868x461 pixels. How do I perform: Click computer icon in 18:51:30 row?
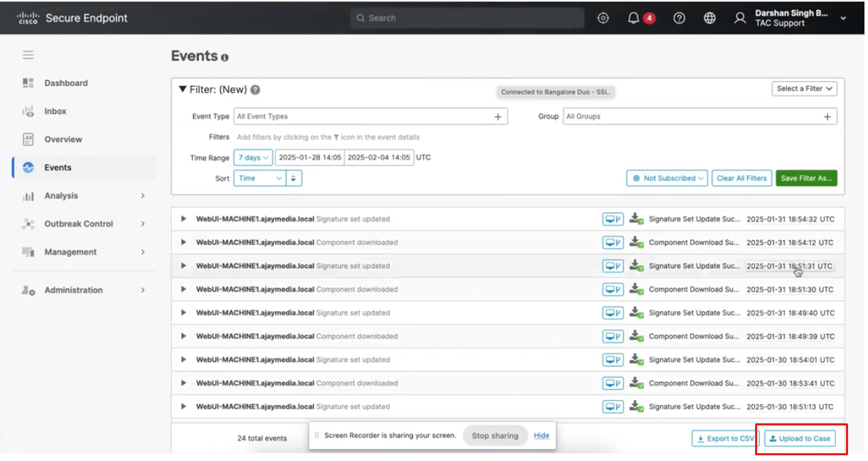(613, 290)
